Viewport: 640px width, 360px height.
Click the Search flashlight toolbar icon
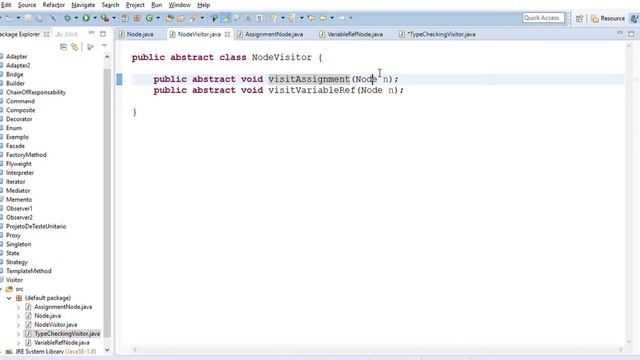click(x=193, y=18)
